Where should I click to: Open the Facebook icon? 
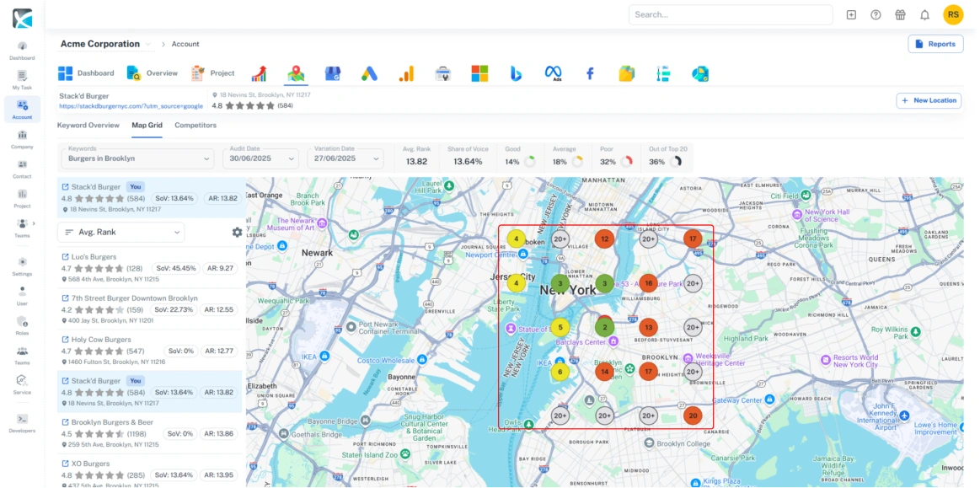coord(589,73)
